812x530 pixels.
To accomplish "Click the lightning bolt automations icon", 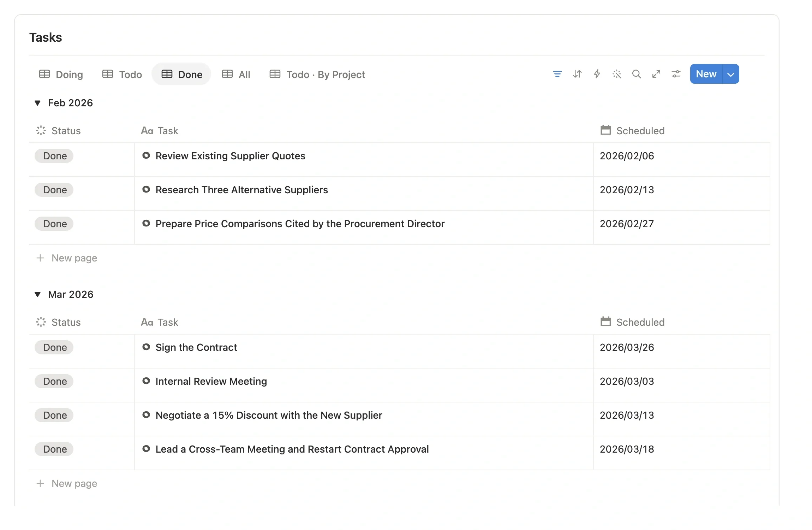I will [597, 74].
